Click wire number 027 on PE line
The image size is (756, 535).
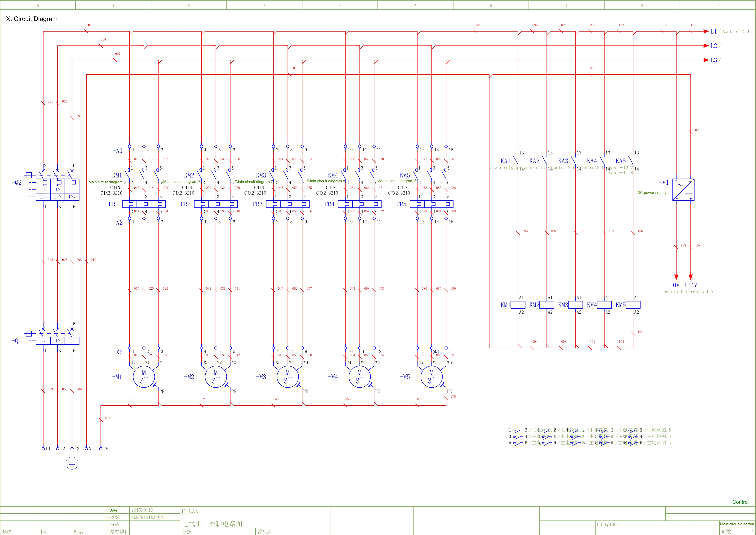tap(204, 399)
